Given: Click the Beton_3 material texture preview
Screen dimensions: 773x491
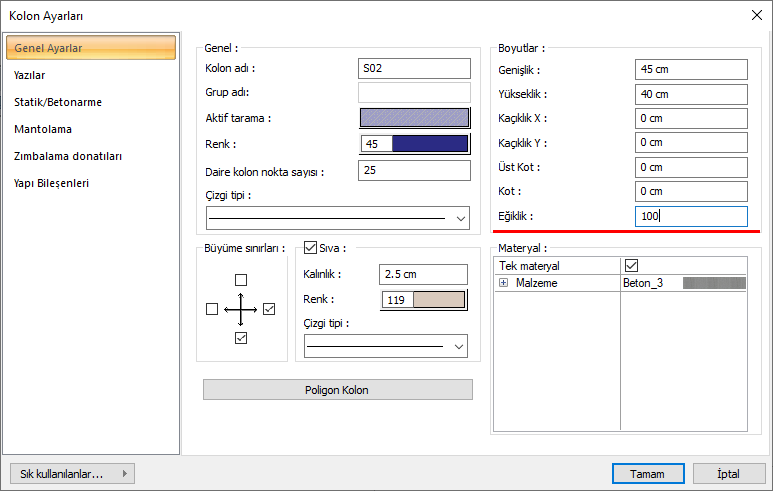Looking at the screenshot, I should tap(714, 284).
